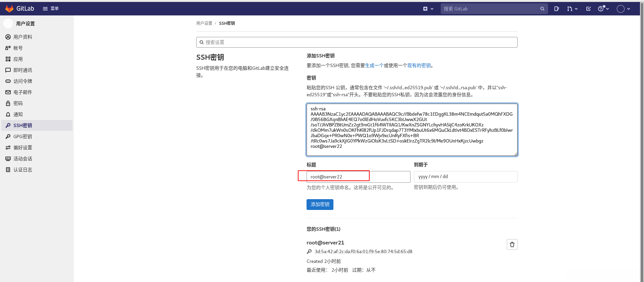Open 访问令牌 in the sidebar
Image resolution: width=644 pixels, height=282 pixels.
pyautogui.click(x=37, y=81)
